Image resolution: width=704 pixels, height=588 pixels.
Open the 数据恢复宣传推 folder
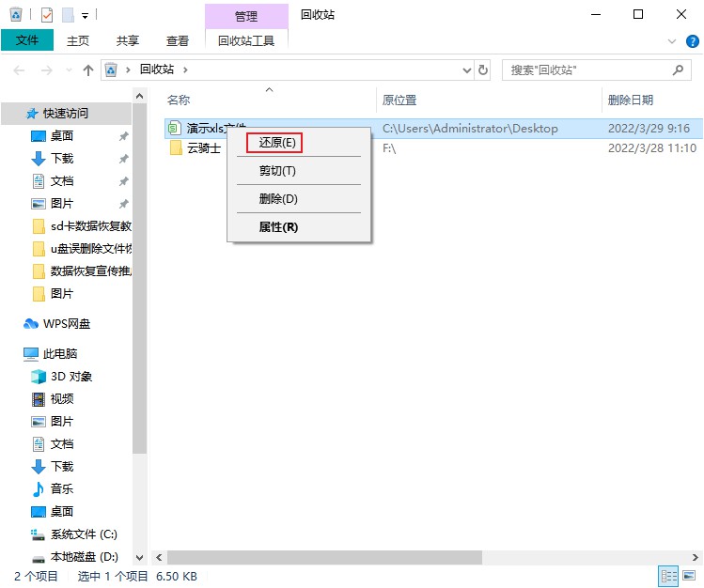point(82,271)
